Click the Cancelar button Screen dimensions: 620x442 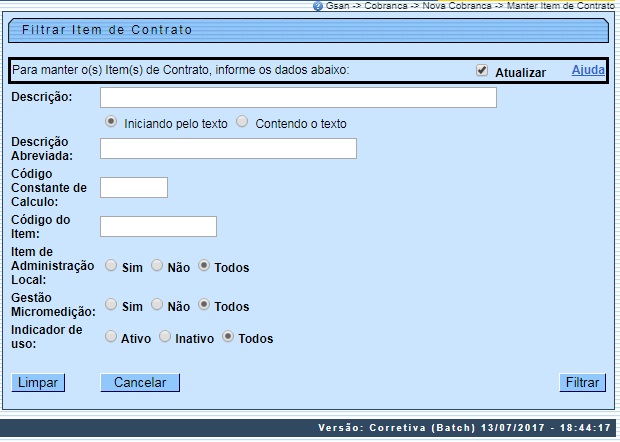[140, 383]
